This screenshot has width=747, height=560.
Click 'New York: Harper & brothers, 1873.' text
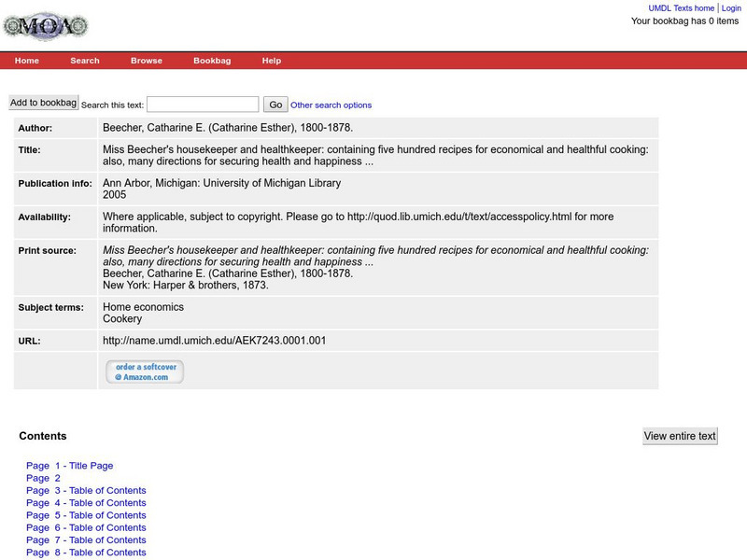tap(186, 286)
